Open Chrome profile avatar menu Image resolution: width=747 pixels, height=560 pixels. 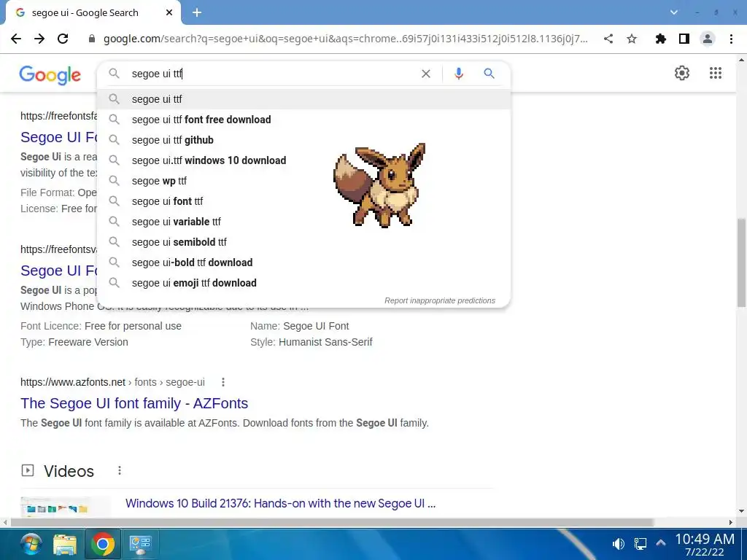coord(708,39)
